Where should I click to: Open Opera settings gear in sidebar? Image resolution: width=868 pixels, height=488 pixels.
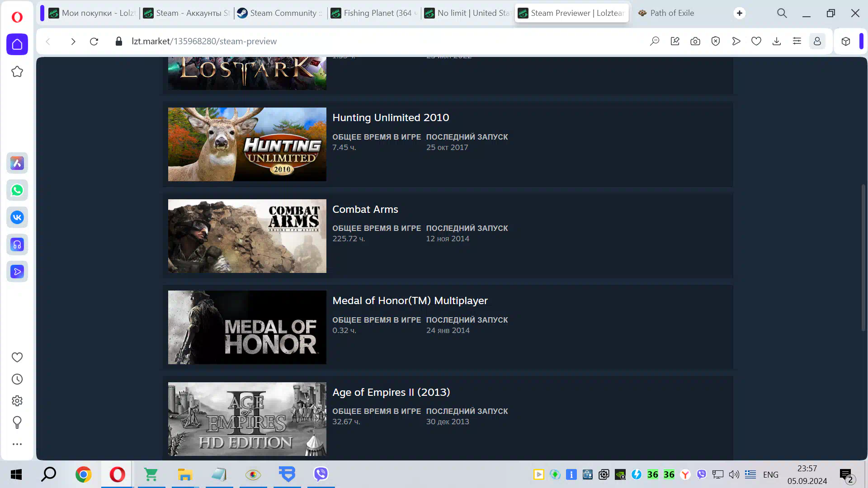17,401
